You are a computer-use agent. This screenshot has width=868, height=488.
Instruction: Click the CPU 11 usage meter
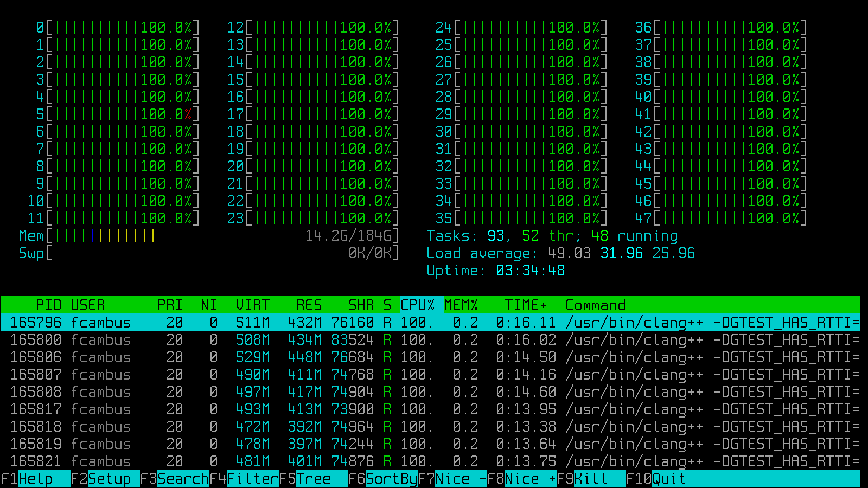click(x=113, y=219)
